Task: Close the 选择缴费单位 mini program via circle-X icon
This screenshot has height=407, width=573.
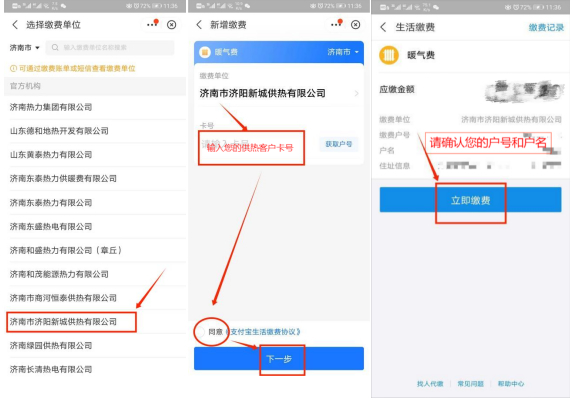Action: pos(171,25)
